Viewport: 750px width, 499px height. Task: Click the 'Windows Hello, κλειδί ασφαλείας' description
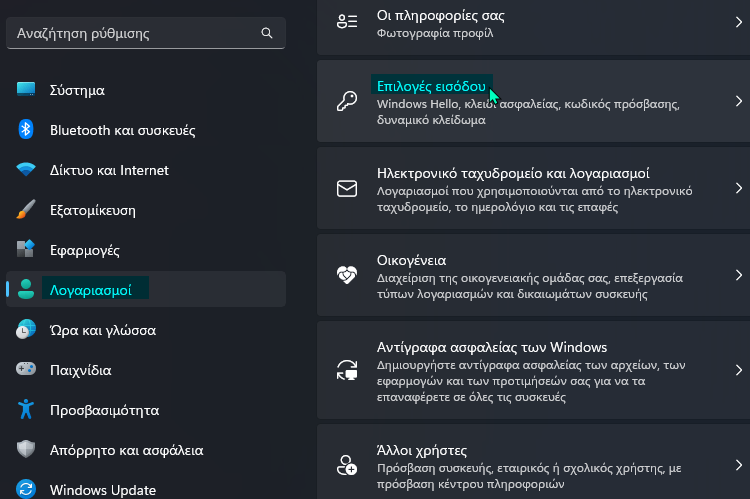(x=528, y=112)
